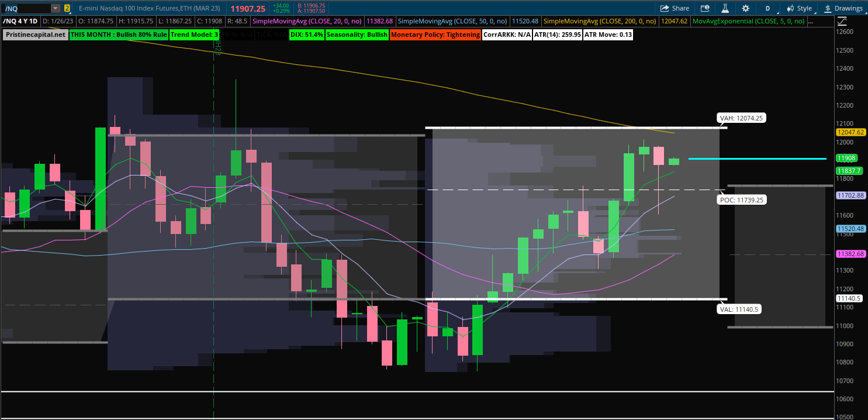868x420 pixels.
Task: Click the 11382.68 magenta axis tag
Action: (851, 254)
